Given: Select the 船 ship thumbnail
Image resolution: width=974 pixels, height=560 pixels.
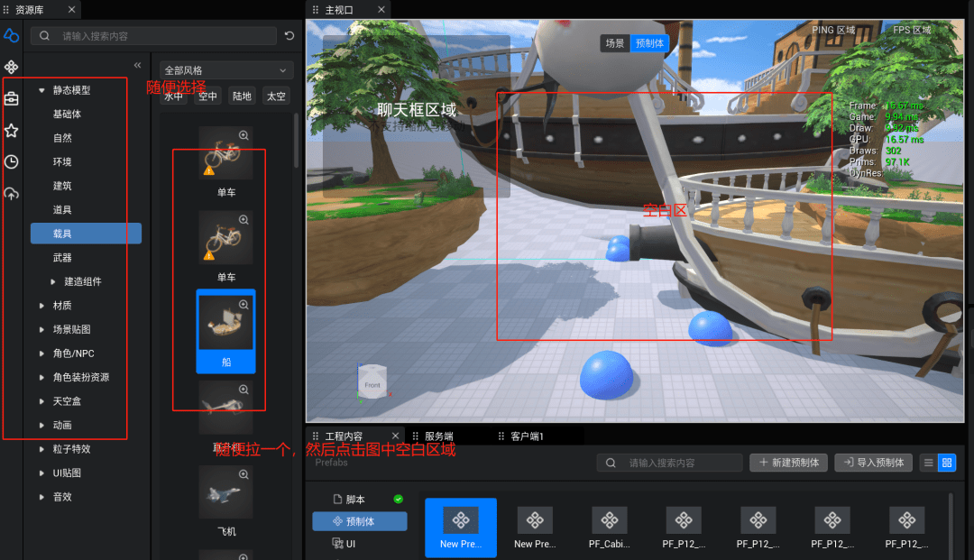Looking at the screenshot, I should (226, 331).
